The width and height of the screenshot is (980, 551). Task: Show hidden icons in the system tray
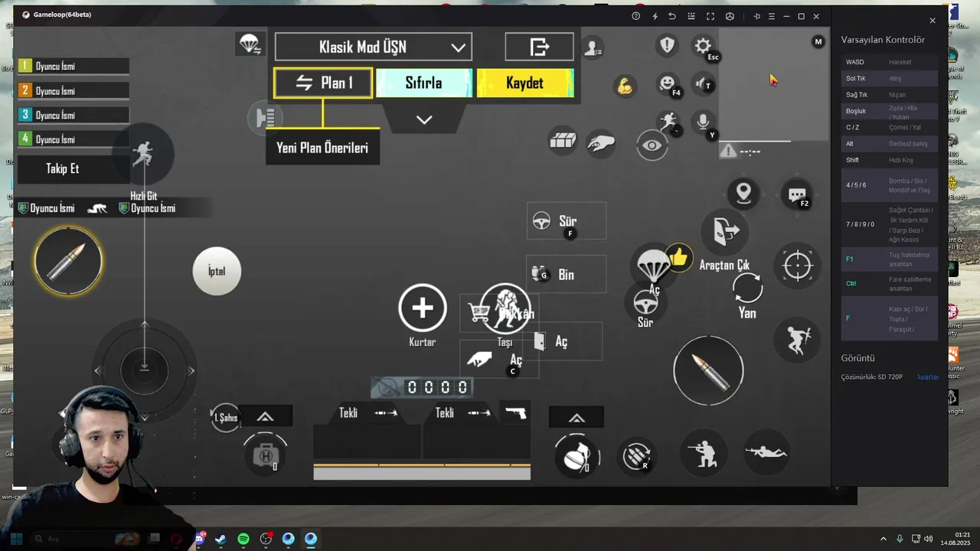tap(883, 539)
